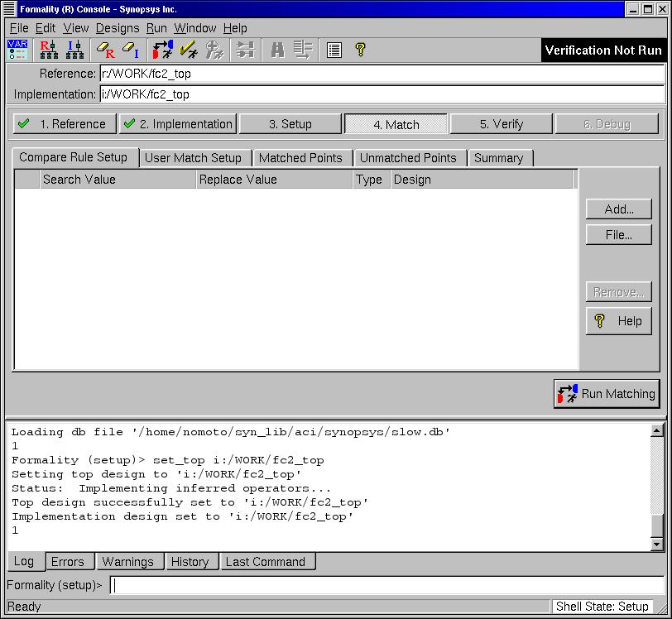Click the Type column header

pyautogui.click(x=372, y=180)
